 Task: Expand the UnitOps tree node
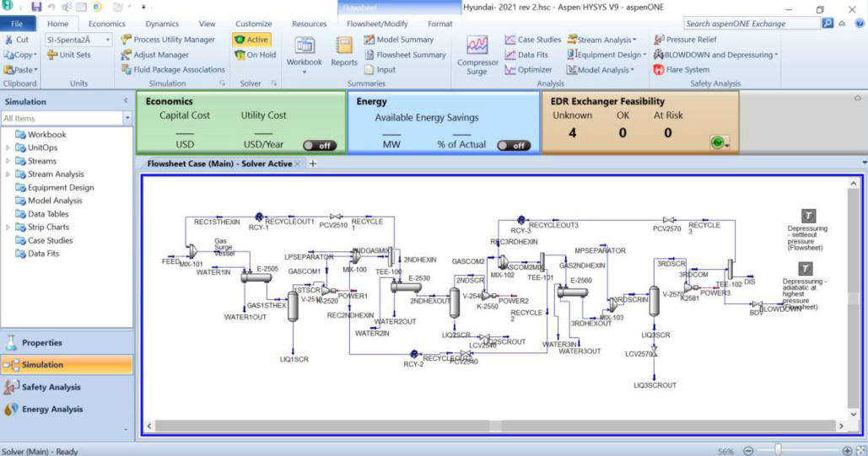(8, 148)
